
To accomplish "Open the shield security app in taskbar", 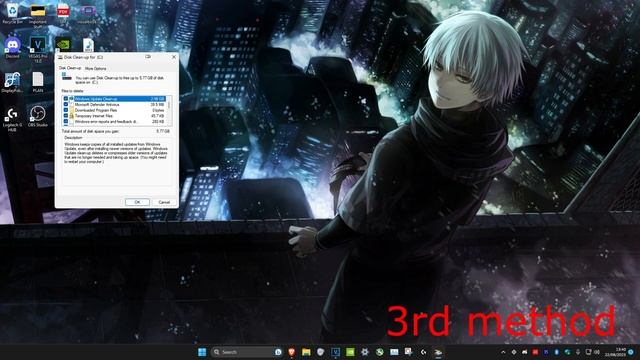I will [x=321, y=352].
